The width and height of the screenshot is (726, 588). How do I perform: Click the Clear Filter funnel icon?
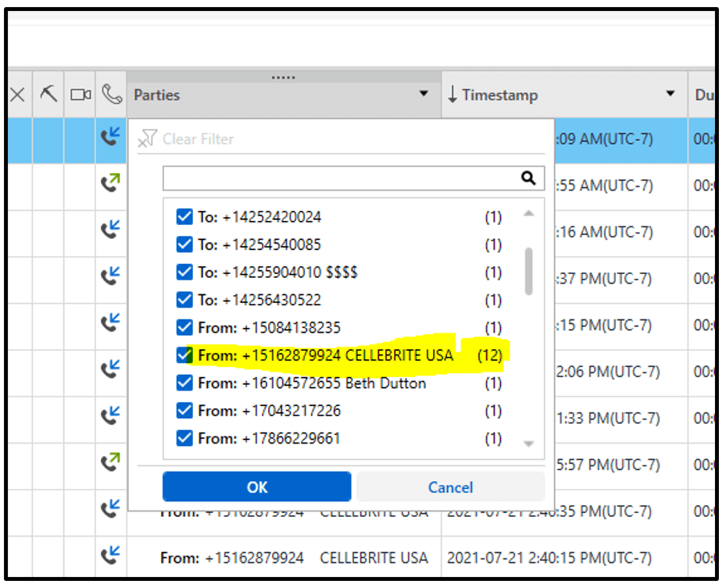point(148,139)
